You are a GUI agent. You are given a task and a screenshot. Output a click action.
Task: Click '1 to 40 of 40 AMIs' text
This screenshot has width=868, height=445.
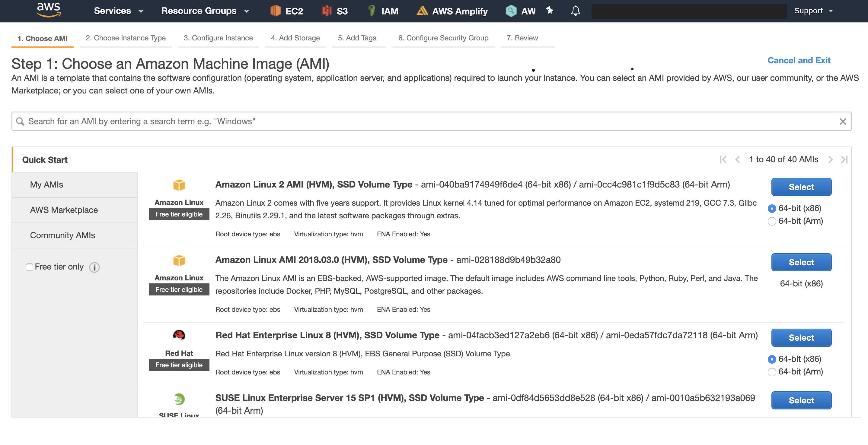783,159
